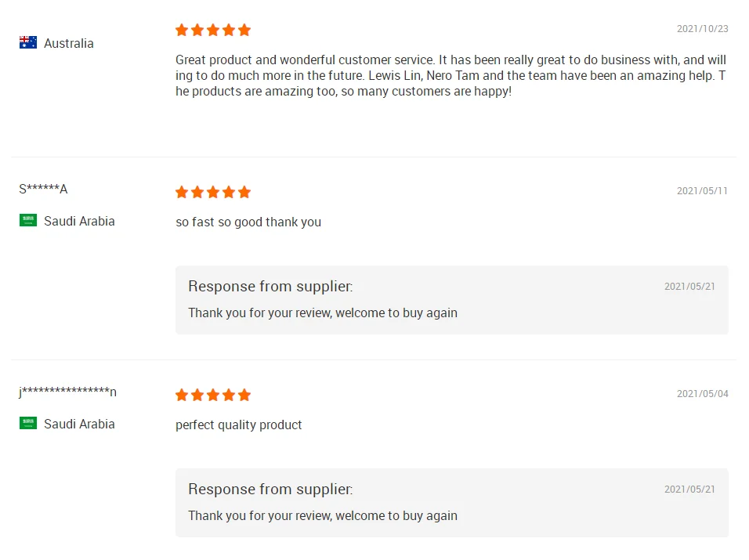Click the first star of Australia review

[182, 30]
